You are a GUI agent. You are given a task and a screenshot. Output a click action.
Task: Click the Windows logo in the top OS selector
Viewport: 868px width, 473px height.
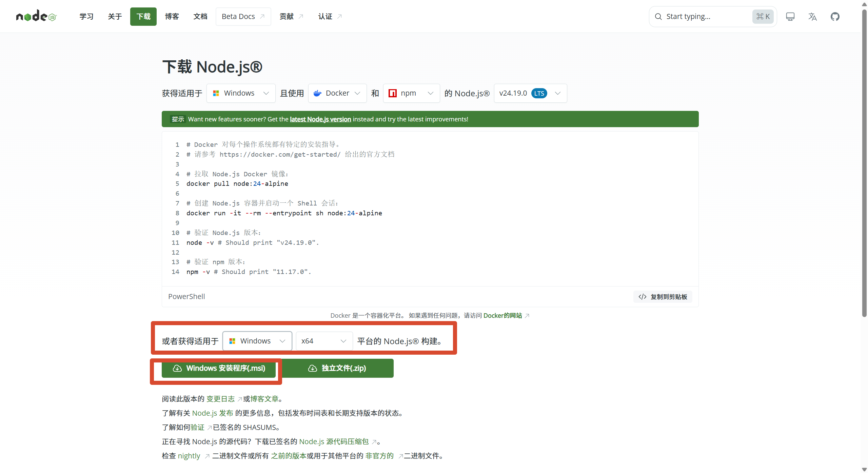[216, 93]
